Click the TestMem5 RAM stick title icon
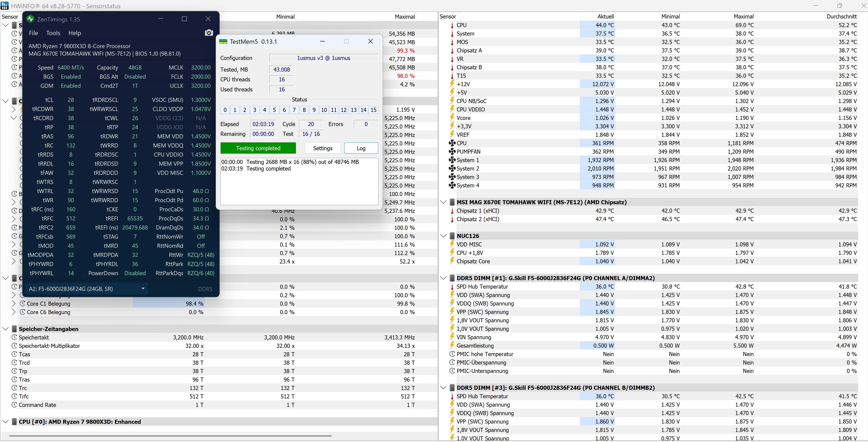Viewport: 868px width, 442px height. click(x=223, y=41)
